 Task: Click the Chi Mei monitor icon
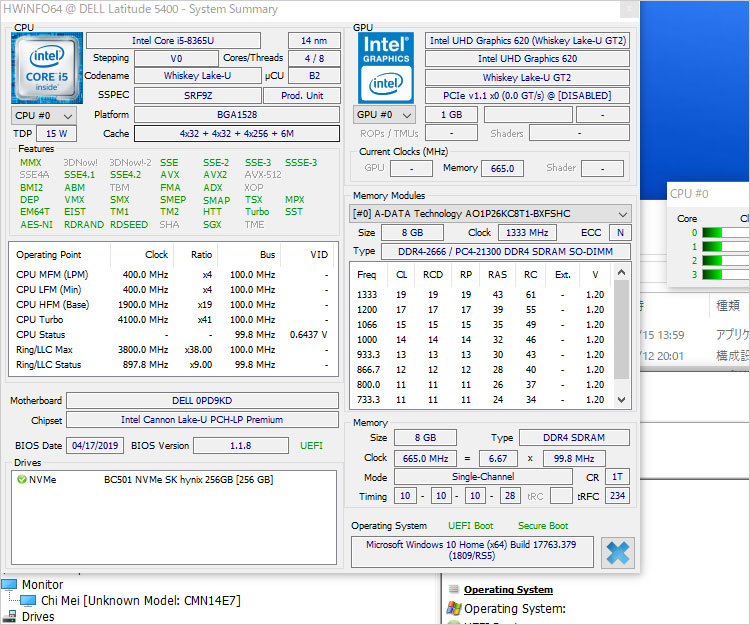tap(28, 600)
